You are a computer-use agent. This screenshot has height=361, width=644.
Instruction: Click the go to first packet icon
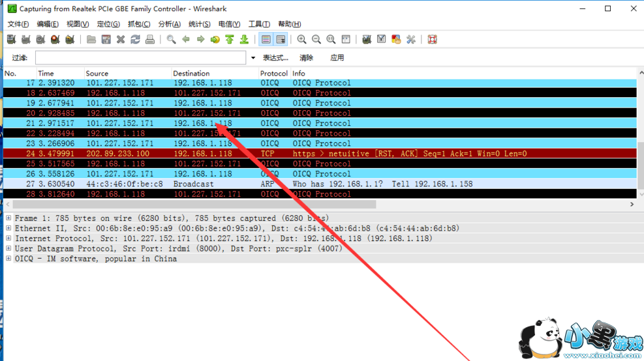[230, 40]
